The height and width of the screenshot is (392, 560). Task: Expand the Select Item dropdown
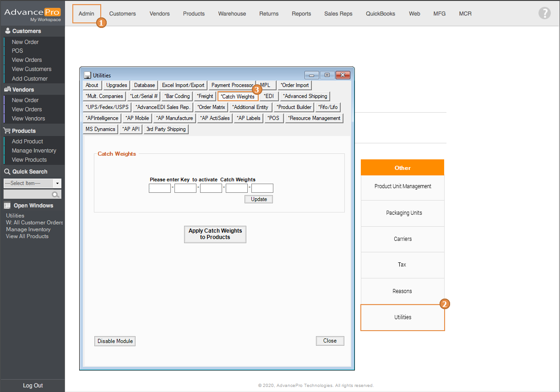57,183
